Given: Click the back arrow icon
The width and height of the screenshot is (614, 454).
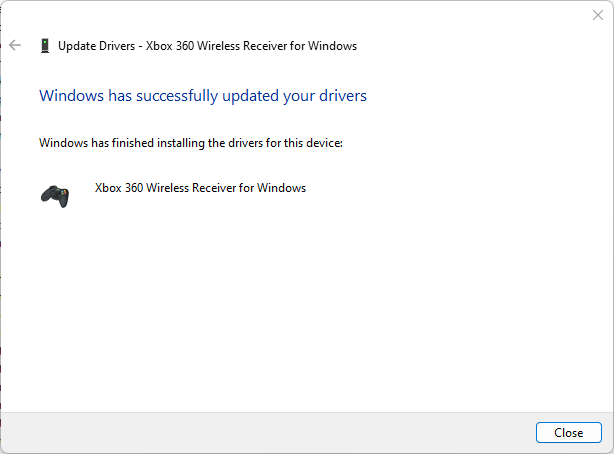Looking at the screenshot, I should [15, 45].
